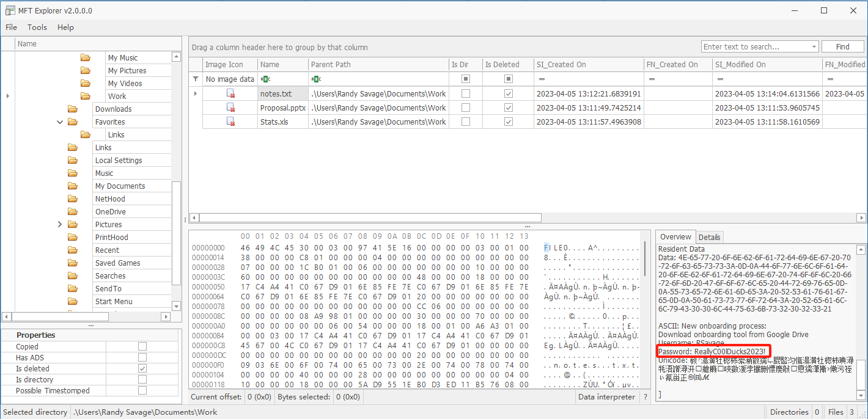Click the hex viewer vertical scrollbar thumb

click(x=645, y=258)
